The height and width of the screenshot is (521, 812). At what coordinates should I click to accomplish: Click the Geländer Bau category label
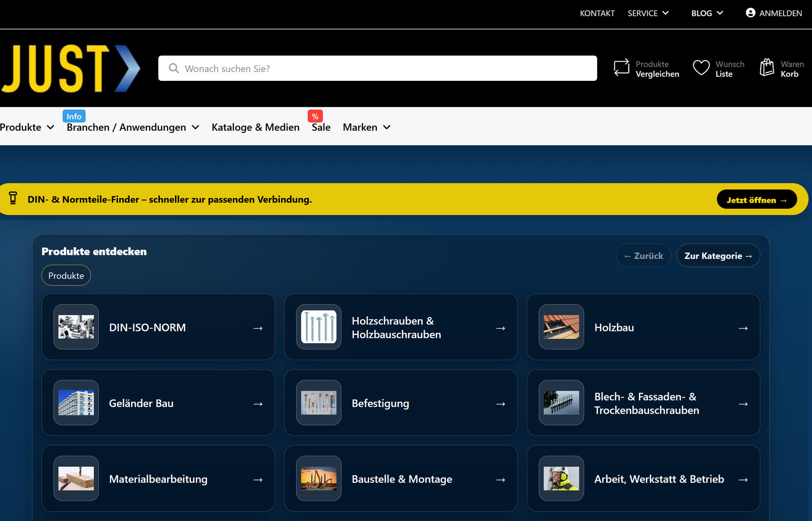tap(141, 403)
